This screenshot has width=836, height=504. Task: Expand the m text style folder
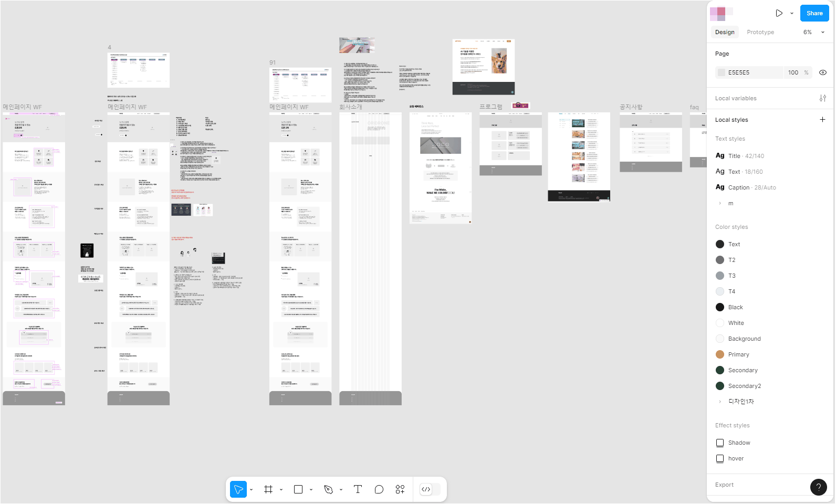pyautogui.click(x=719, y=203)
